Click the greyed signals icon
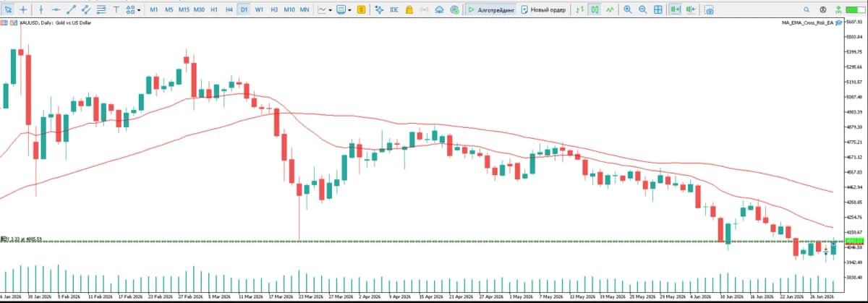The image size is (868, 303). pos(425,9)
